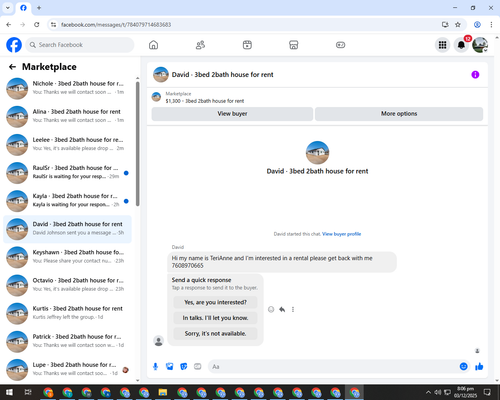
Task: Send a voice clip microphone icon
Action: point(155,367)
